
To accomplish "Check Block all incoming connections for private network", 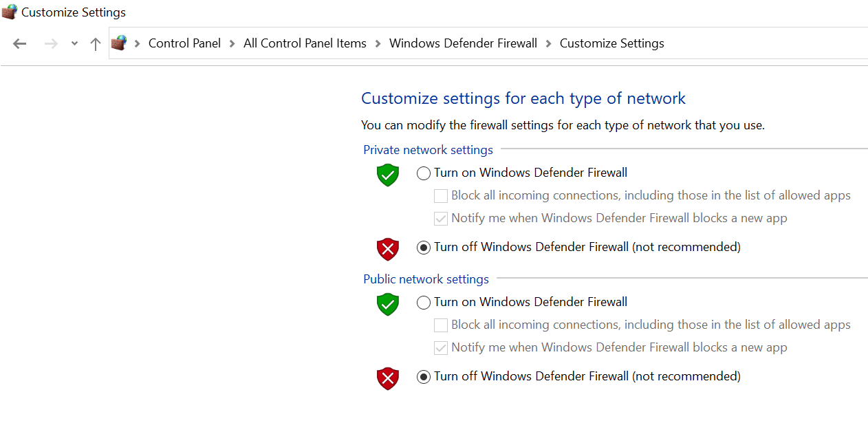I will [x=440, y=195].
